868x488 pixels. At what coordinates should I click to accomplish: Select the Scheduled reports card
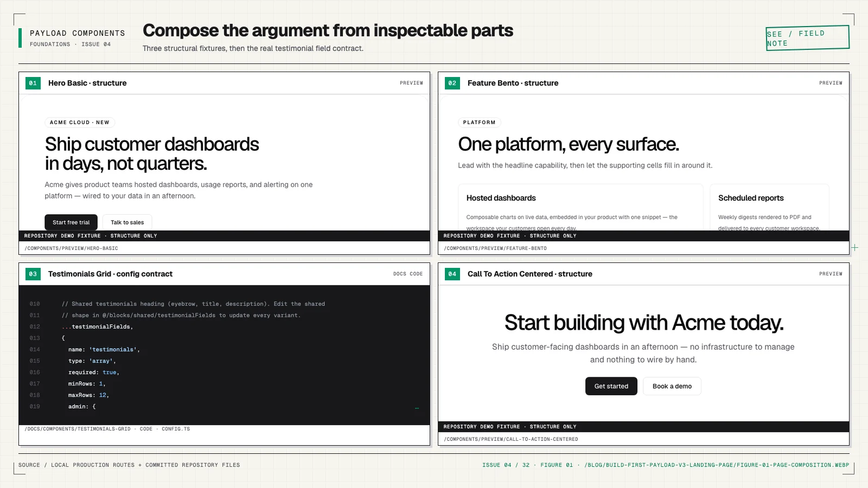click(770, 208)
